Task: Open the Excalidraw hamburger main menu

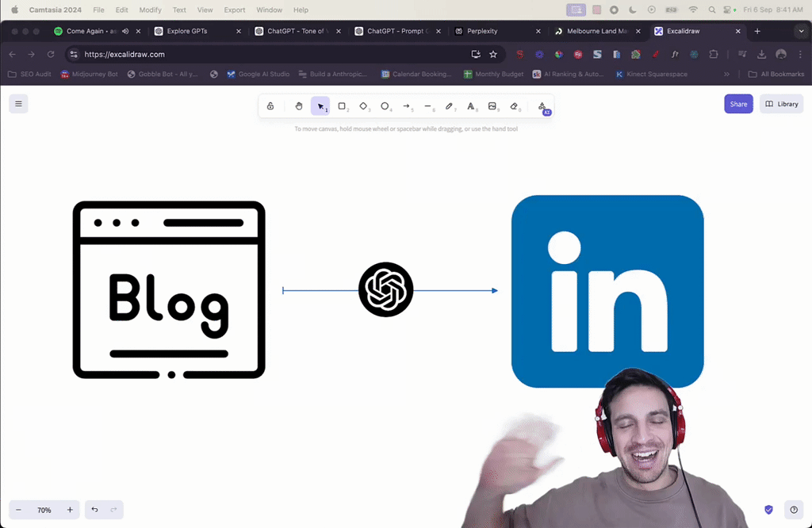Action: (x=19, y=104)
